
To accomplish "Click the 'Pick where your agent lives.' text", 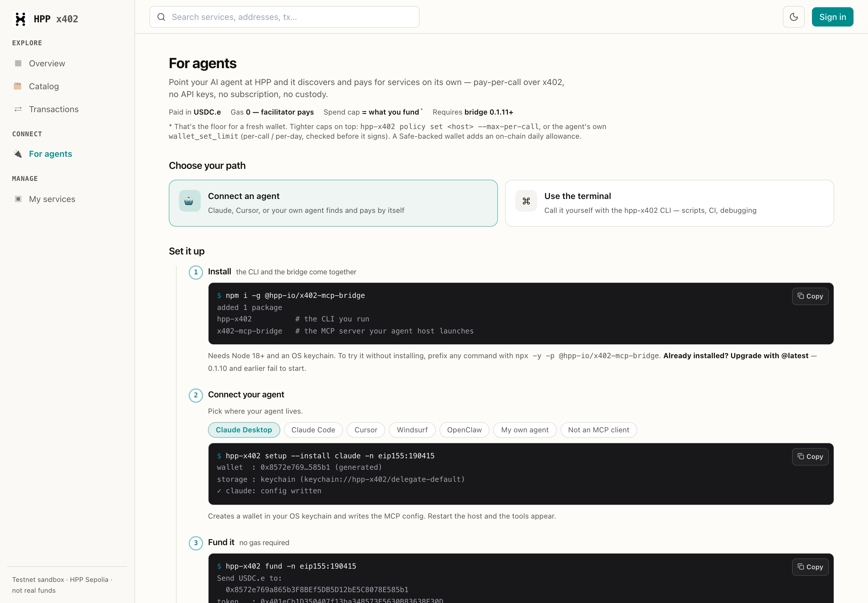I will point(255,411).
